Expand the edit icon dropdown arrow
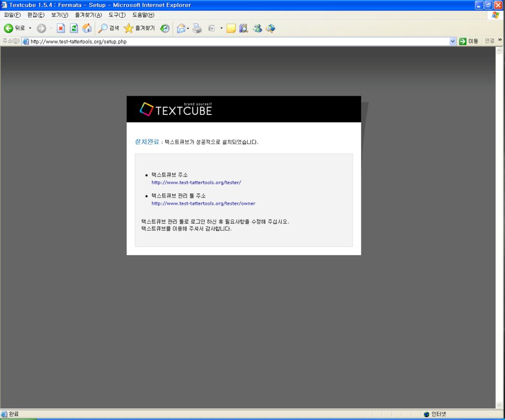The height and width of the screenshot is (420, 505). point(221,28)
